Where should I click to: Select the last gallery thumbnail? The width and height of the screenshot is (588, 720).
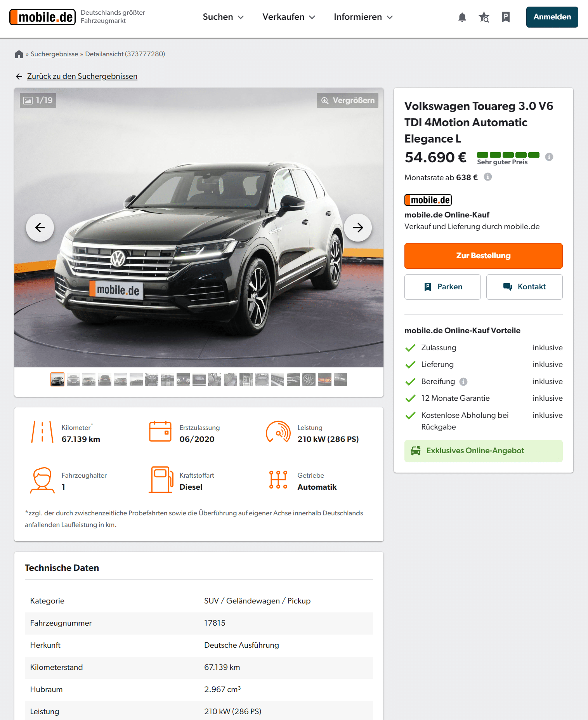[x=340, y=379]
